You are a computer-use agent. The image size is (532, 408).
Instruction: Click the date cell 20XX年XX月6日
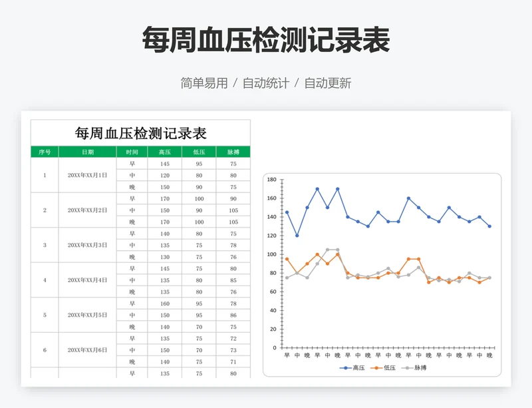click(88, 350)
